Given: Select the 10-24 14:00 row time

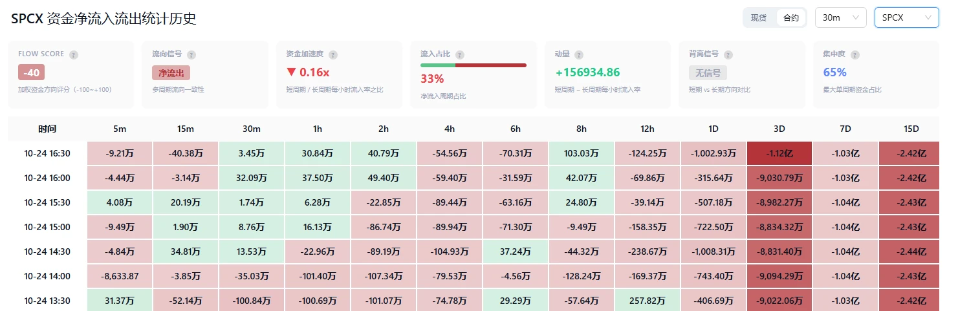Looking at the screenshot, I should click(x=47, y=276).
